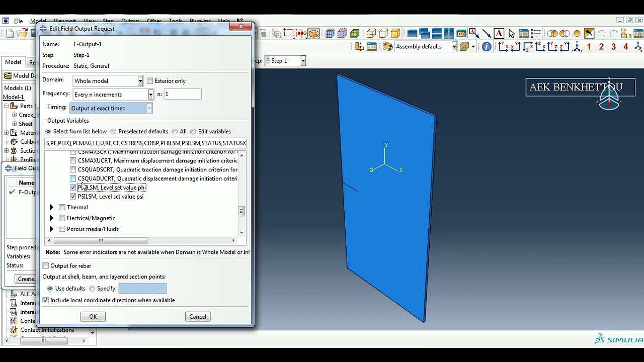Toggle Include local coordinate directions checkbox

tap(46, 300)
